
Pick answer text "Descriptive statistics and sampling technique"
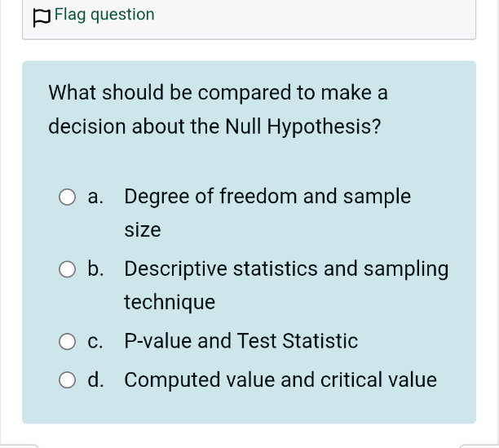coord(286,285)
